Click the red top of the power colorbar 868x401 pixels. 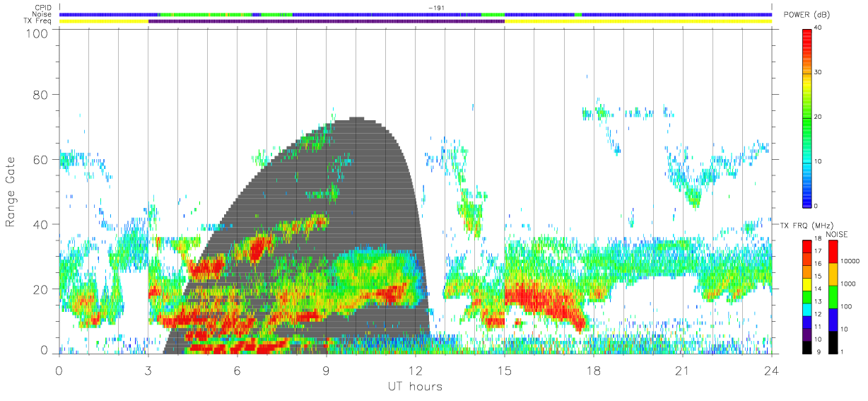click(x=807, y=34)
